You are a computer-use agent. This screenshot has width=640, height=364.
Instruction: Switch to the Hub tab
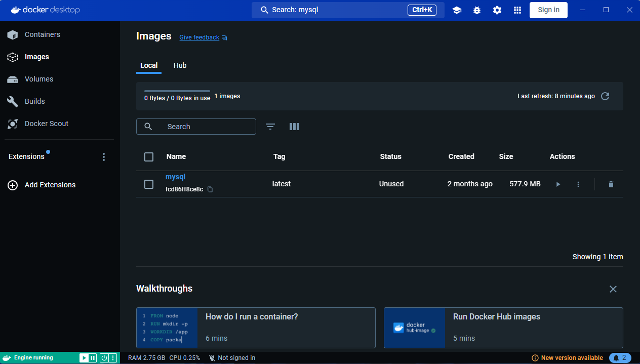coord(180,65)
